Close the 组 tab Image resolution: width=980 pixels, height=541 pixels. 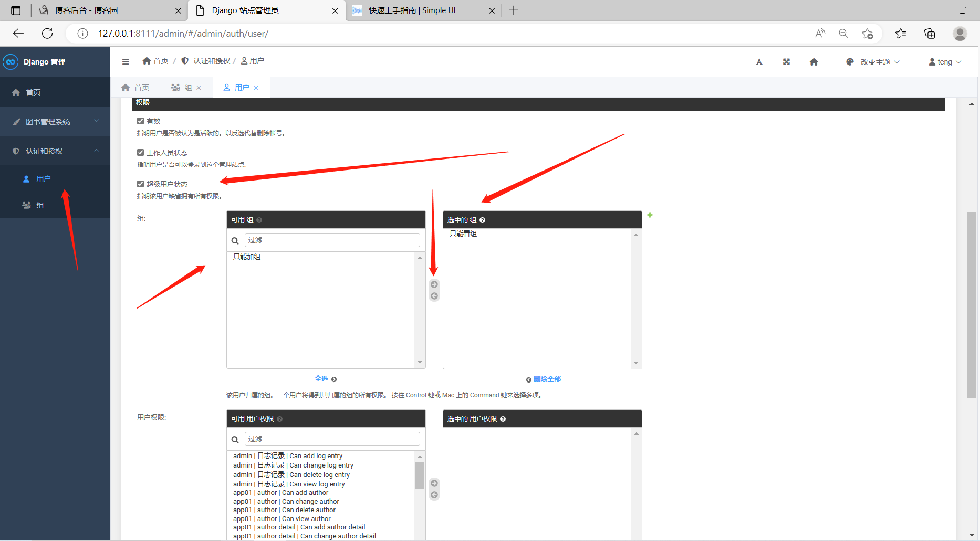click(x=199, y=88)
